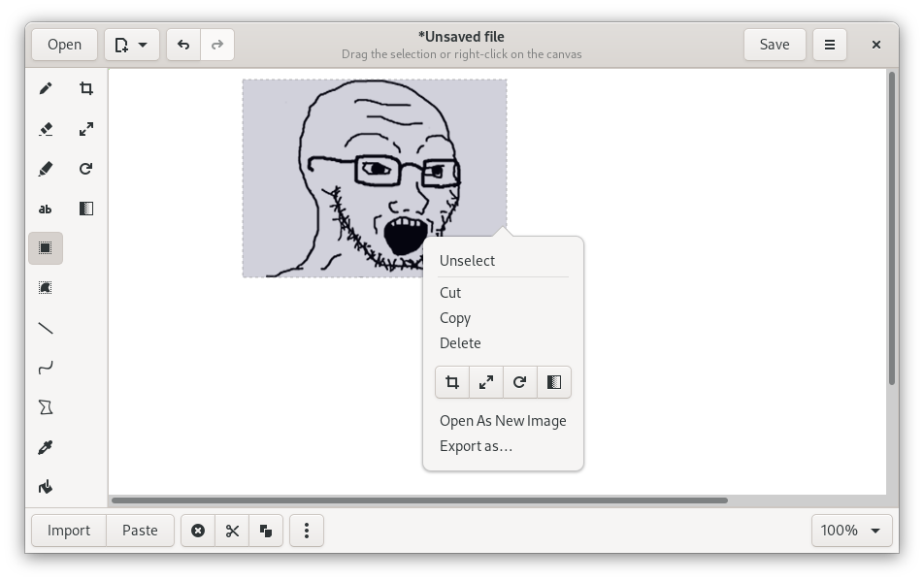Open the New image dropdown
This screenshot has height=581, width=924.
[x=131, y=45]
